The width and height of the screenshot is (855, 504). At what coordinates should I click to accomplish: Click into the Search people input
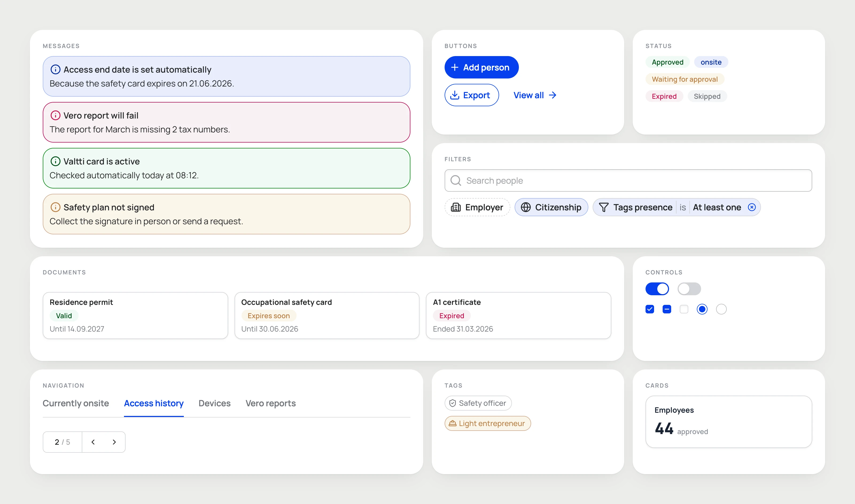[628, 180]
